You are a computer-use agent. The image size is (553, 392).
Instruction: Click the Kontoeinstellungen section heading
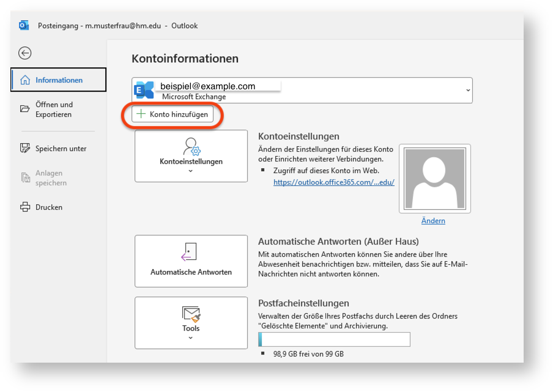299,136
